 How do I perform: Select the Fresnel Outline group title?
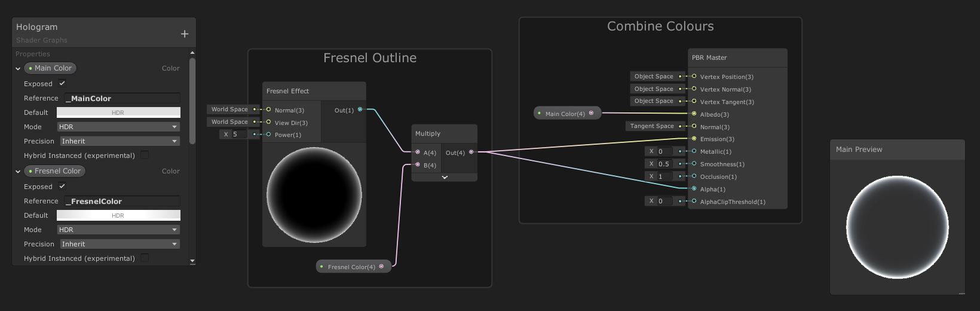tap(369, 58)
